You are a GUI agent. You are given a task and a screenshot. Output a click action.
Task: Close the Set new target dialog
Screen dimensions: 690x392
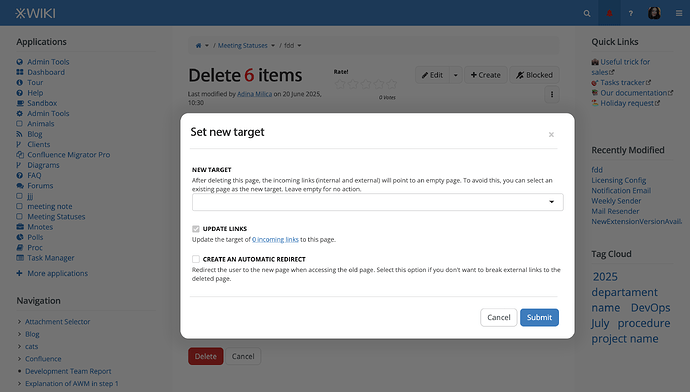pyautogui.click(x=551, y=135)
